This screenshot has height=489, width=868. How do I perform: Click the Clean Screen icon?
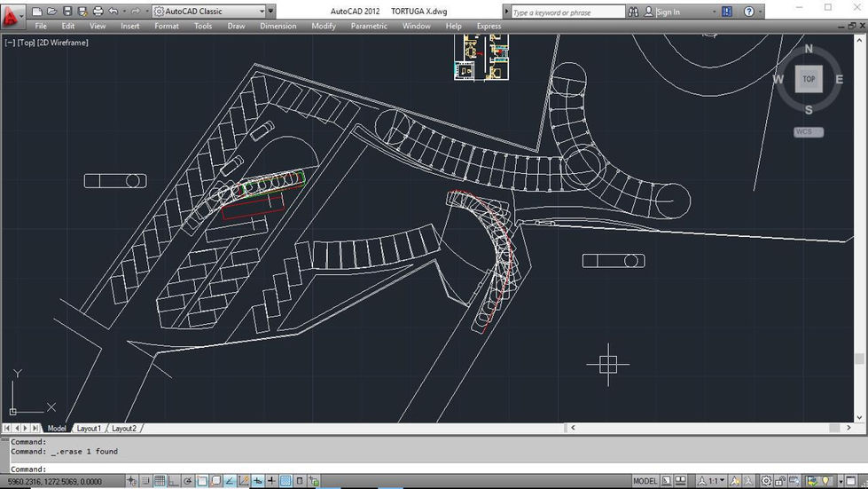point(851,481)
